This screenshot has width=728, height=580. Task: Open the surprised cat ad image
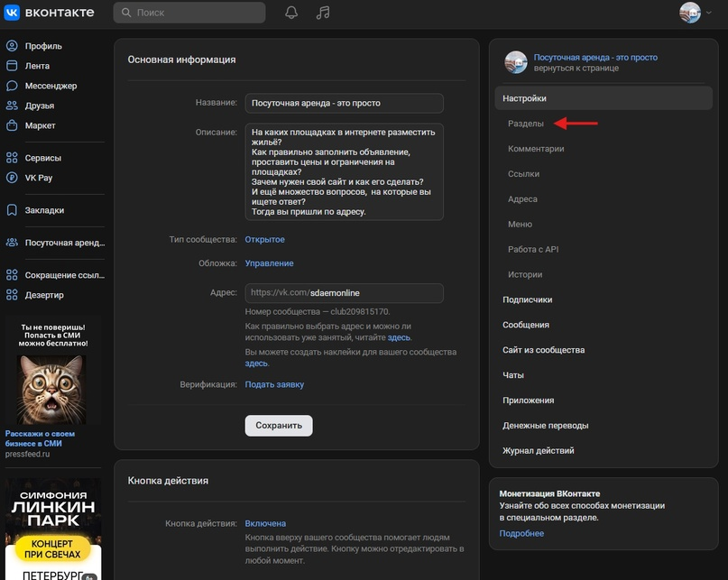(51, 389)
